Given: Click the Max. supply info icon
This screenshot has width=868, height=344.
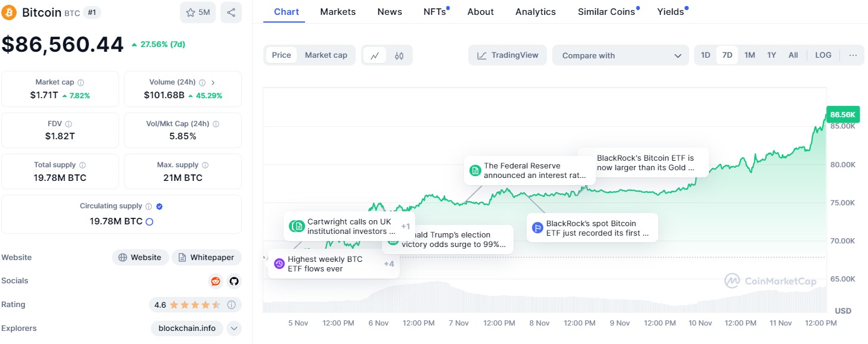Looking at the screenshot, I should (x=205, y=165).
